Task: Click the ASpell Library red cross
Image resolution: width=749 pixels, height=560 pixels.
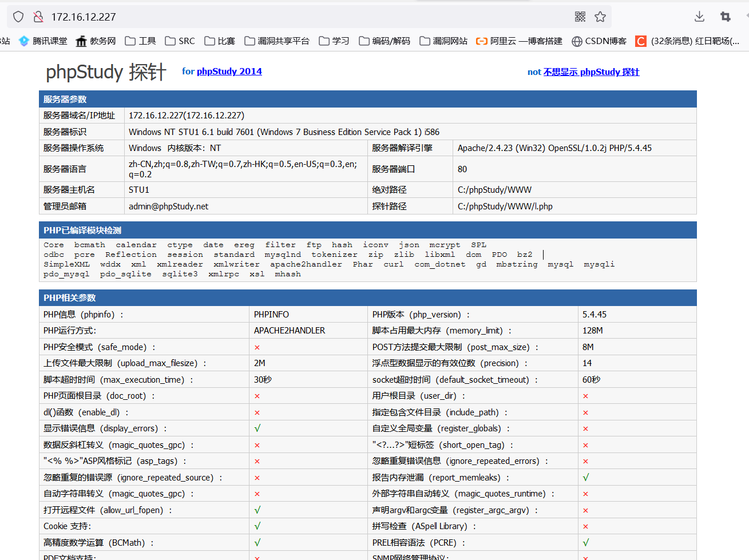Action: point(586,526)
